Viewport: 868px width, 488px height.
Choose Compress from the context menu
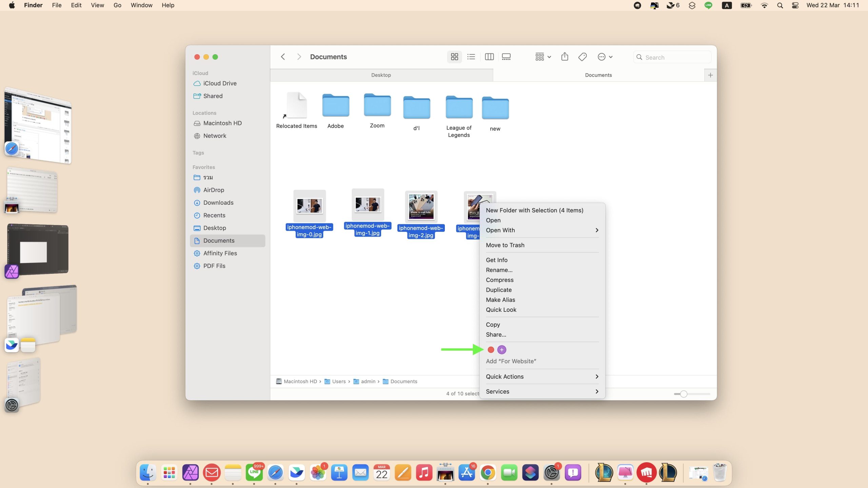pos(499,280)
